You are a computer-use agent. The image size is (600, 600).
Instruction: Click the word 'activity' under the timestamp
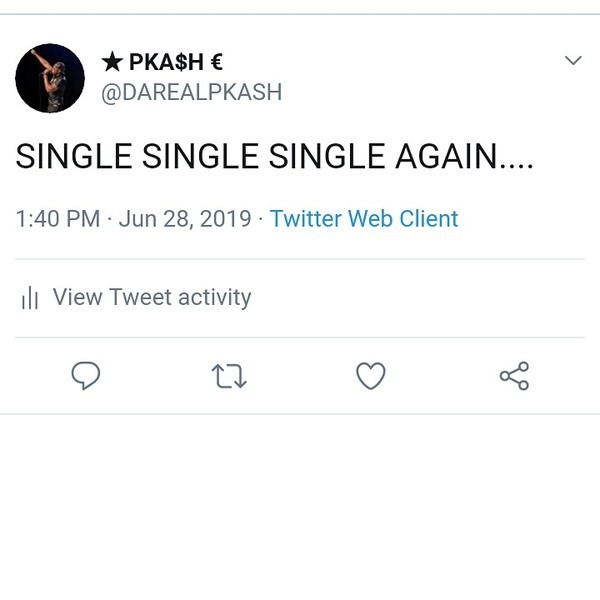pyautogui.click(x=211, y=297)
